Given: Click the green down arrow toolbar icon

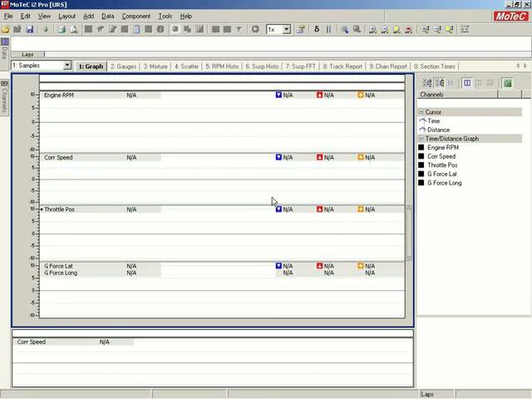Looking at the screenshot, I should [46, 30].
